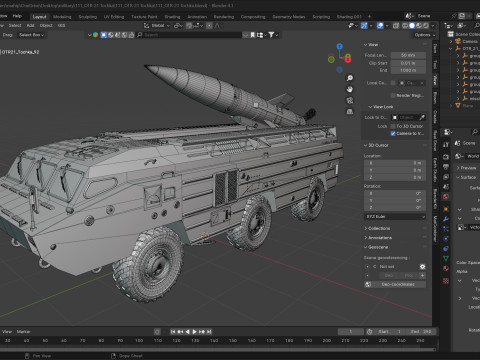Click the Geoscene settings gear icon
Screen dimensions: 480x360
tap(422, 267)
